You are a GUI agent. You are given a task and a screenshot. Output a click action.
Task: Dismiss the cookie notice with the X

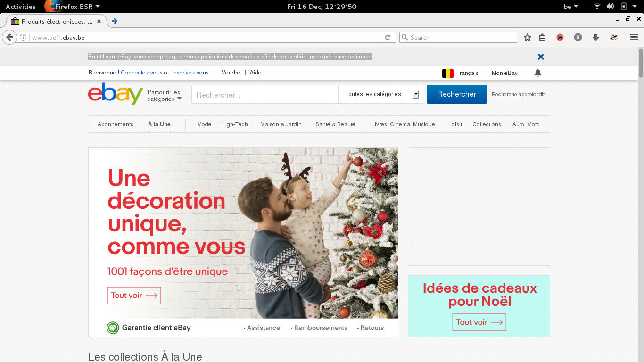click(x=540, y=56)
